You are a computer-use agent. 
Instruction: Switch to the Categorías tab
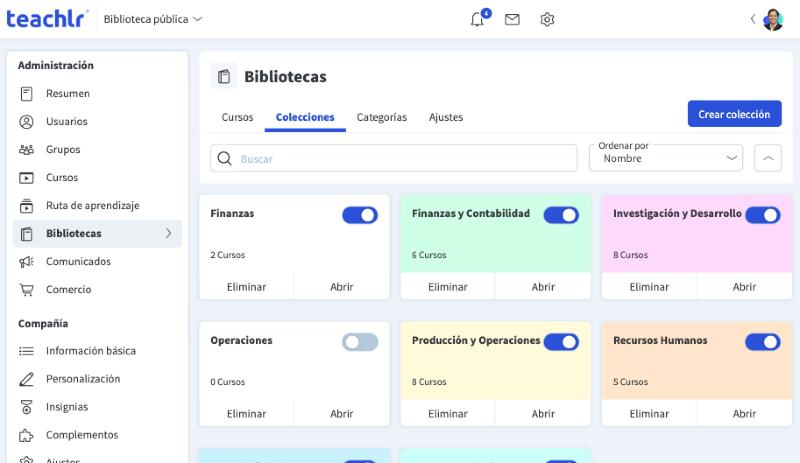click(x=382, y=117)
